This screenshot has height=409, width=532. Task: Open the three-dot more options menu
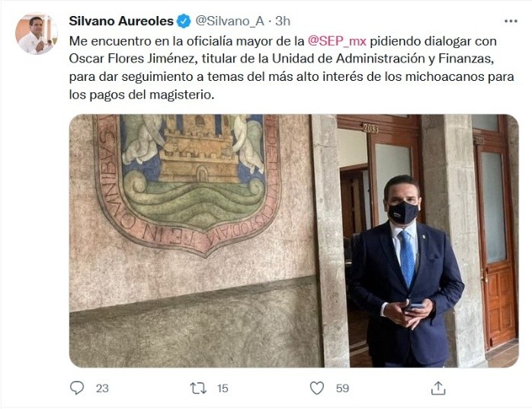511,21
